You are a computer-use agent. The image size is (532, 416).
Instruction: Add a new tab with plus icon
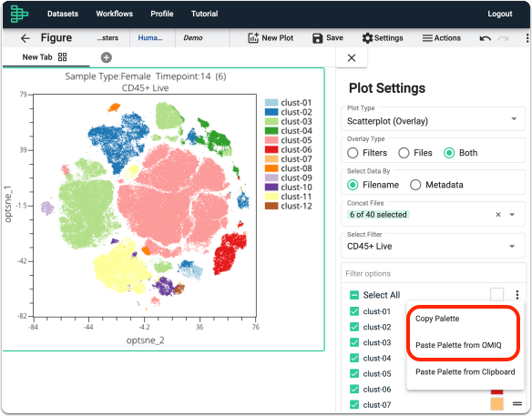(x=107, y=57)
